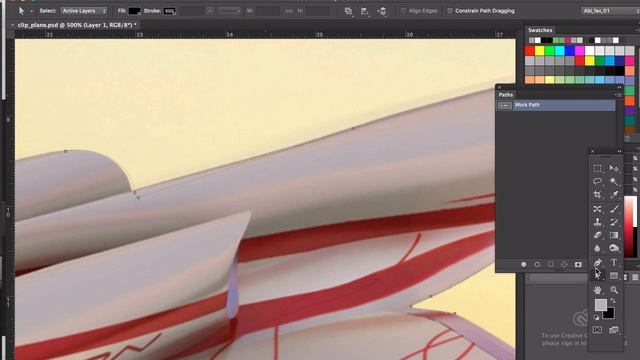
Task: Select the Lasso tool
Action: pos(597,181)
